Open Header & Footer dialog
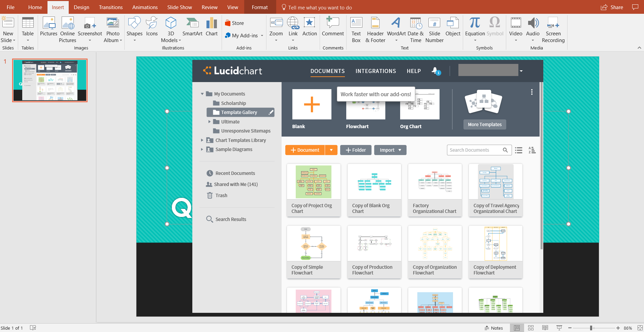644x332 pixels. (375, 30)
